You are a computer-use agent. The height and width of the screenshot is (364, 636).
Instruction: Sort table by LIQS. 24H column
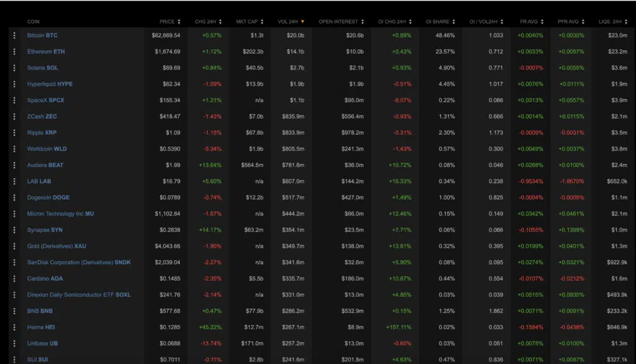coord(613,22)
